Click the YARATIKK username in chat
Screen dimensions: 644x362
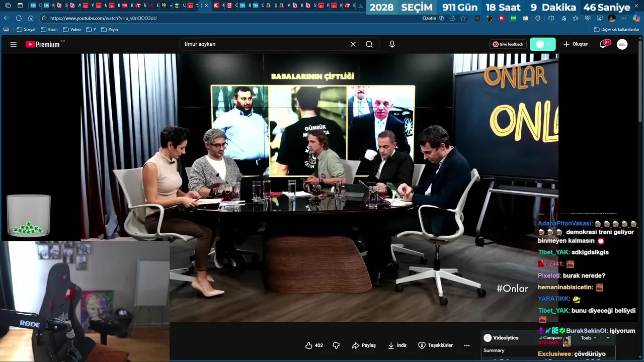[553, 299]
